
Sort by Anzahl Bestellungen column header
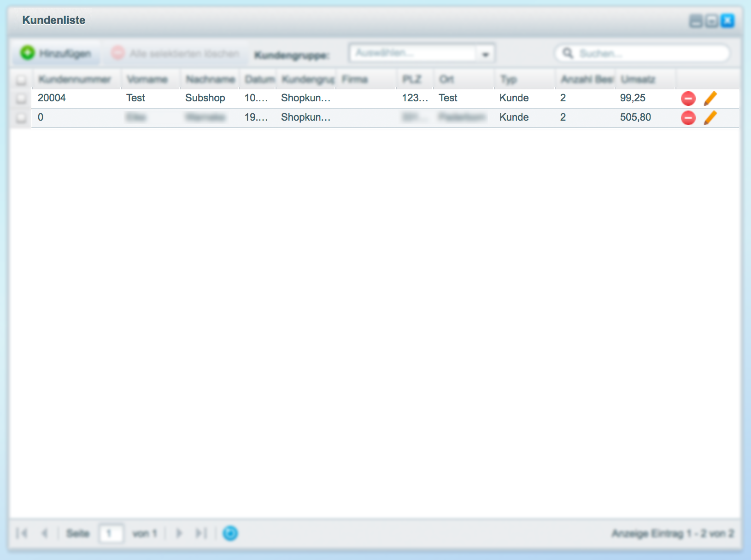point(585,79)
